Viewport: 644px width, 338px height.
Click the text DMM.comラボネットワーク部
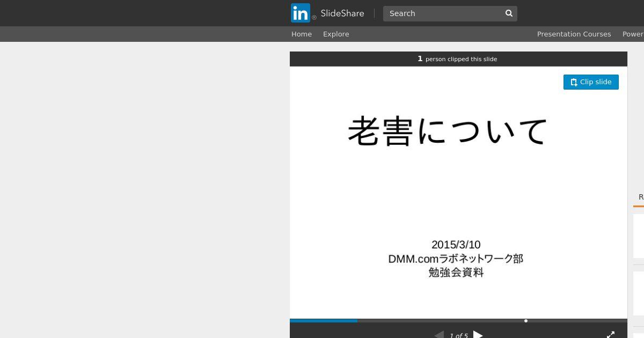[456, 259]
